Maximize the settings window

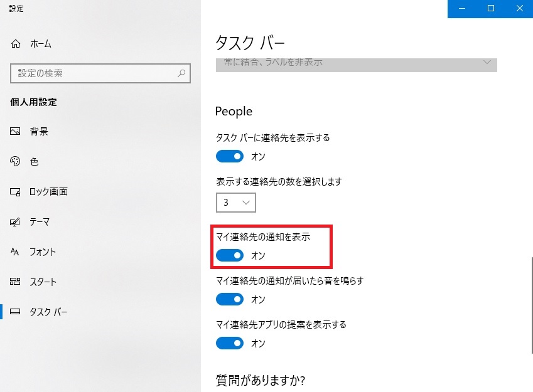(491, 9)
